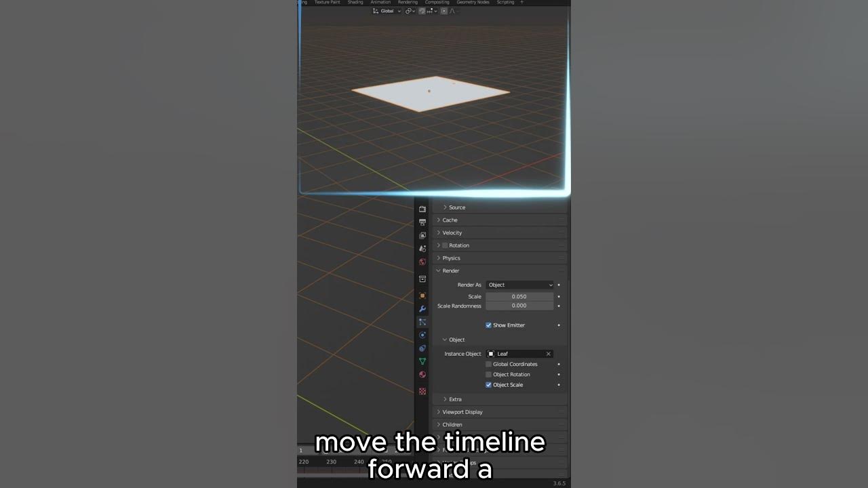Click animate dot beside Show Emitter
This screenshot has height=488, width=868.
[559, 325]
